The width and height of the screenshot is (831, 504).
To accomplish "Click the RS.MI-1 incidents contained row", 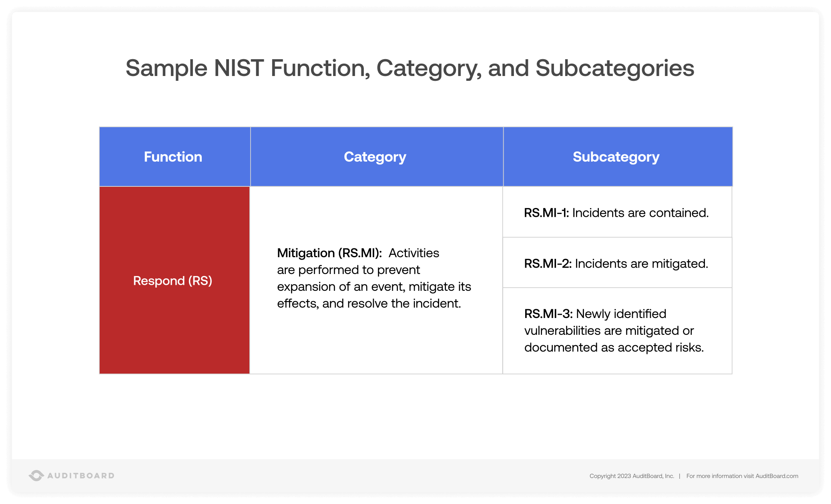I will 616,213.
